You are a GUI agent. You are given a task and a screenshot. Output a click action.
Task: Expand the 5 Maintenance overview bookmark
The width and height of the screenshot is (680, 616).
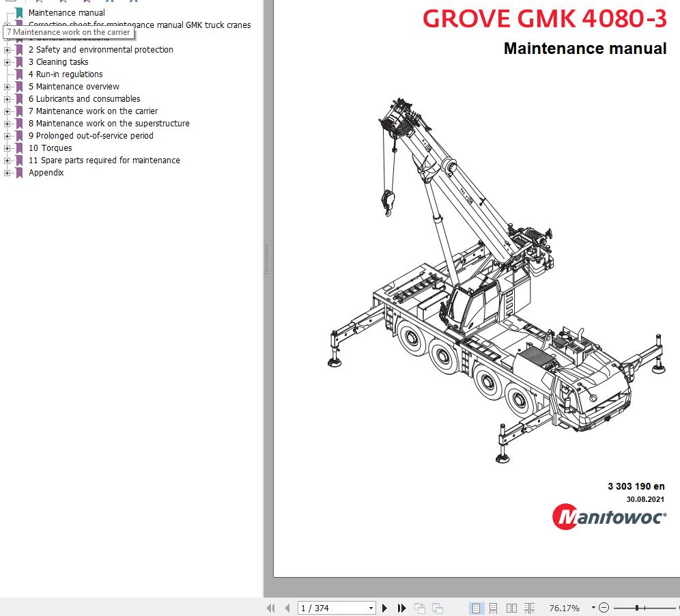coord(7,87)
